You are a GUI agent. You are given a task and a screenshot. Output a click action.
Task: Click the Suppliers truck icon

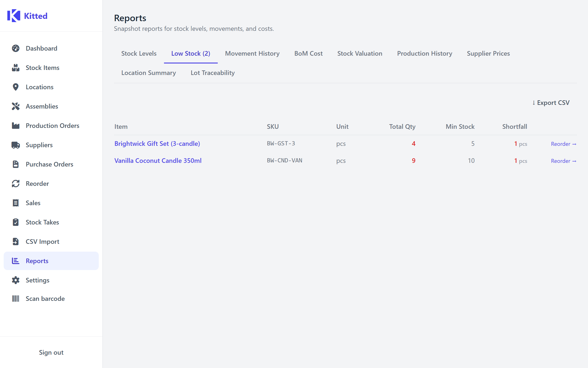pyautogui.click(x=16, y=145)
